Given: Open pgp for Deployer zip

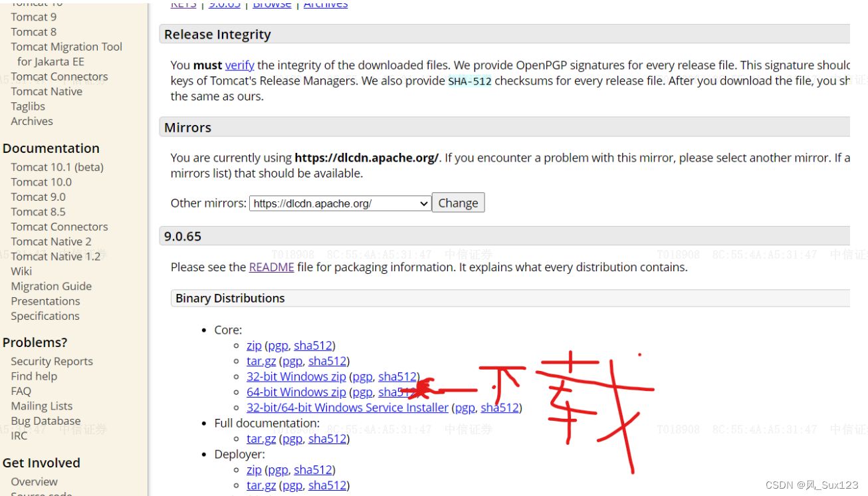Looking at the screenshot, I should tap(278, 469).
